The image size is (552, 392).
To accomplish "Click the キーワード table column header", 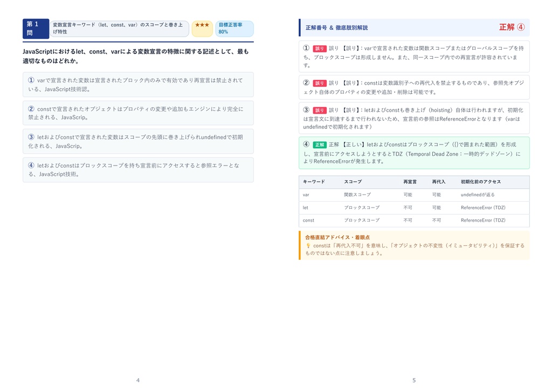I will coord(314,182).
